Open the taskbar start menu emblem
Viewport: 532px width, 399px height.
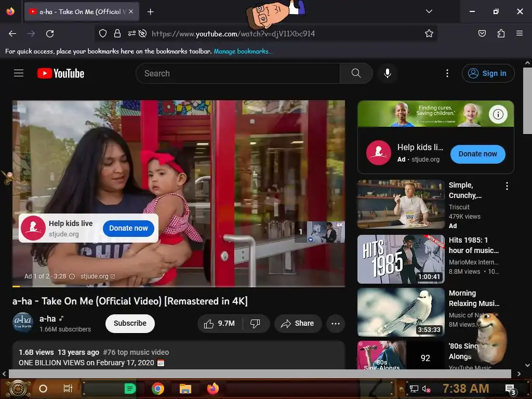coord(19,389)
